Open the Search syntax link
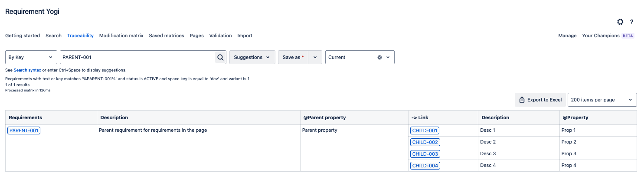Viewport: 644px width, 186px height. [27, 70]
